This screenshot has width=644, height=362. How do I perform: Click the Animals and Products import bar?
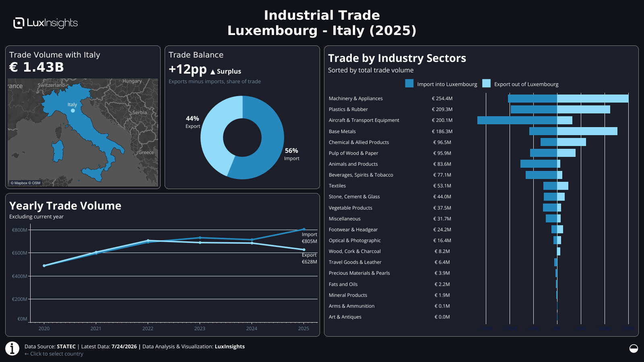(539, 164)
